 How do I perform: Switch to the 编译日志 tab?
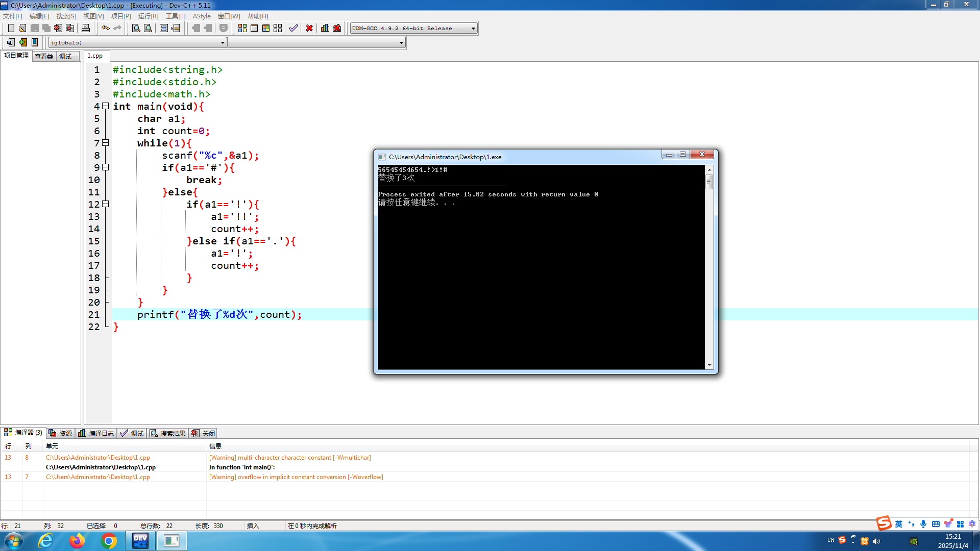coord(96,433)
